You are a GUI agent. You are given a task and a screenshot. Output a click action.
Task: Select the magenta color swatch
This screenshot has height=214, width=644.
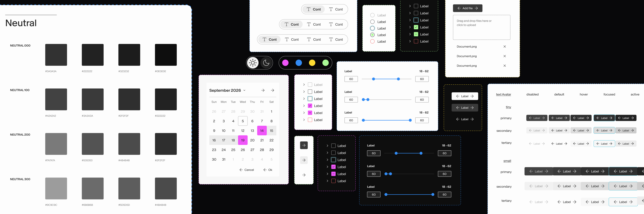(x=285, y=63)
